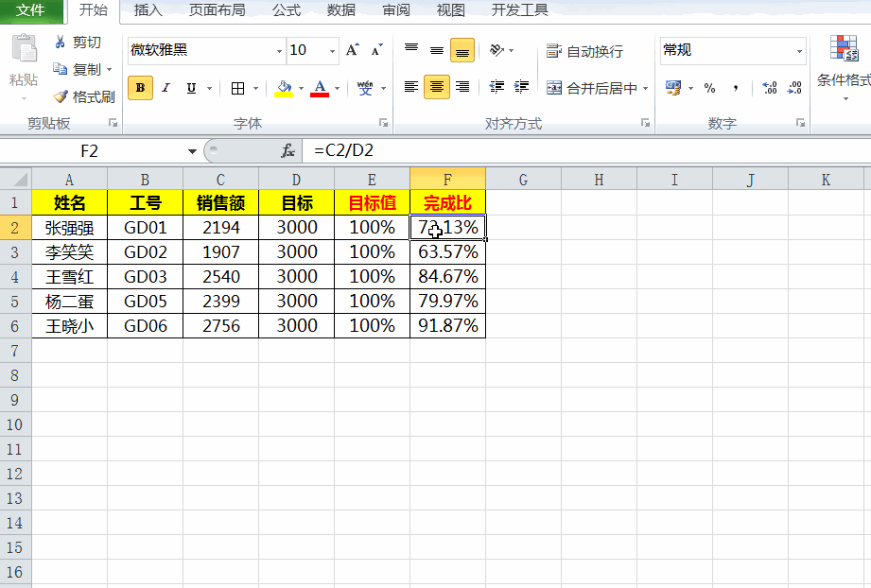Open the clipboard group dialog launcher
871x588 pixels.
pos(113,123)
